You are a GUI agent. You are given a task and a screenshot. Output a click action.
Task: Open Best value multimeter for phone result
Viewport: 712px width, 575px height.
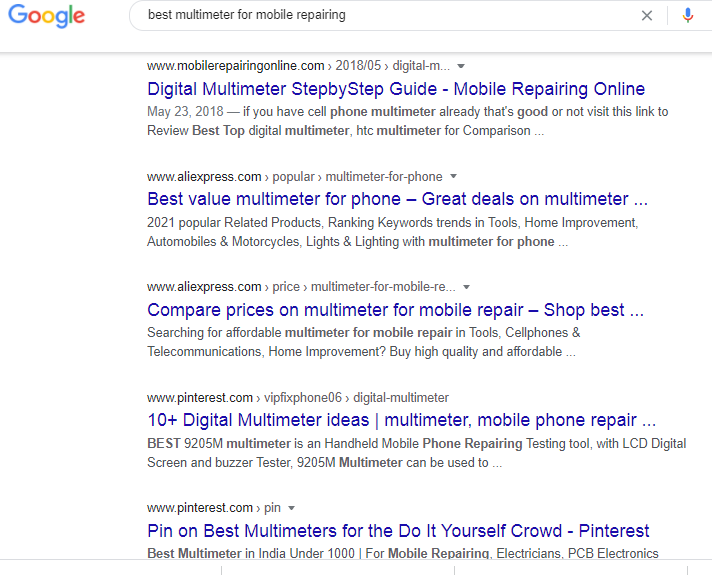pos(397,199)
